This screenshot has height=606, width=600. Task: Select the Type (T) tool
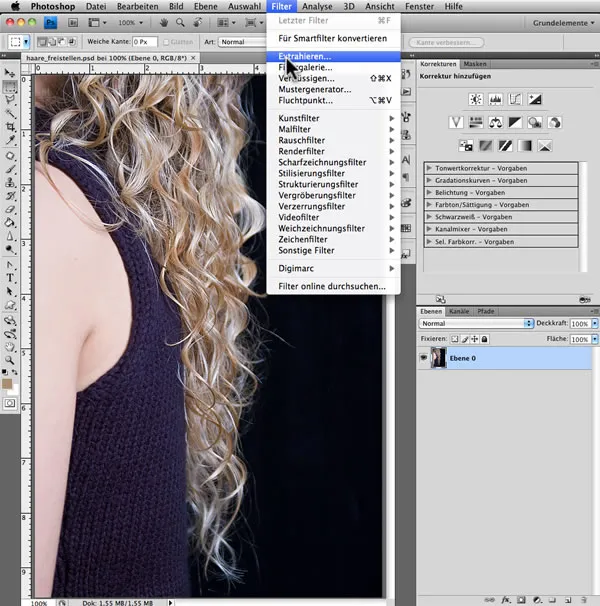coord(10,277)
